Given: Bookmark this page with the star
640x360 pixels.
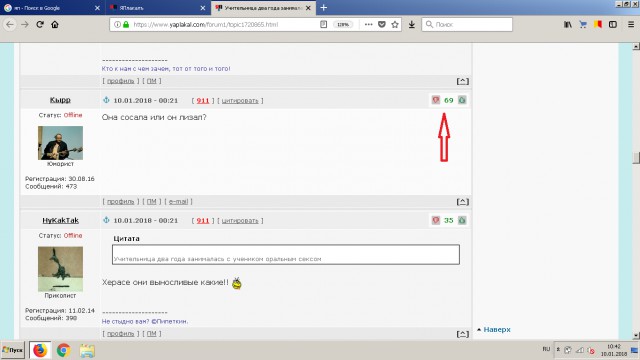Looking at the screenshot, I should click(x=395, y=24).
